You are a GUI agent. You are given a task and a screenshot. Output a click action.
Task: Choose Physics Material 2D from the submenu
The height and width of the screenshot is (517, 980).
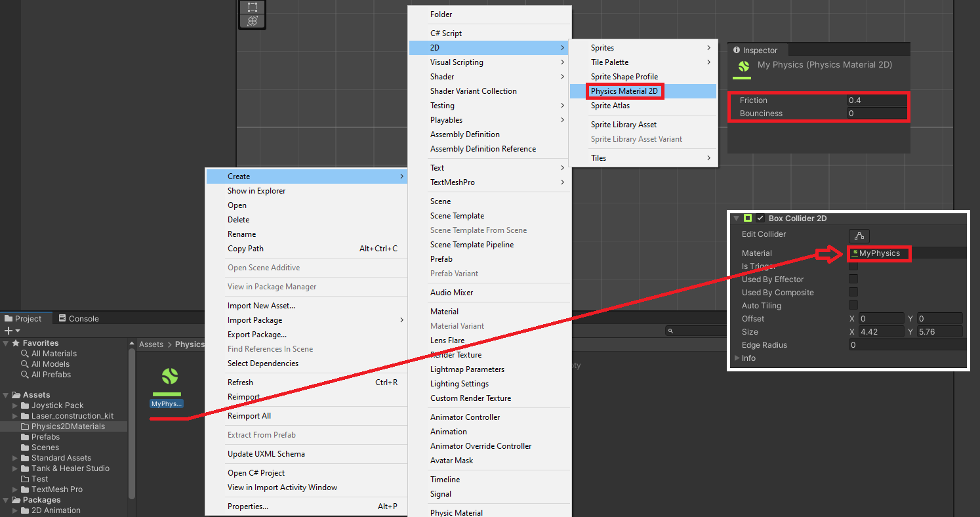coord(643,91)
